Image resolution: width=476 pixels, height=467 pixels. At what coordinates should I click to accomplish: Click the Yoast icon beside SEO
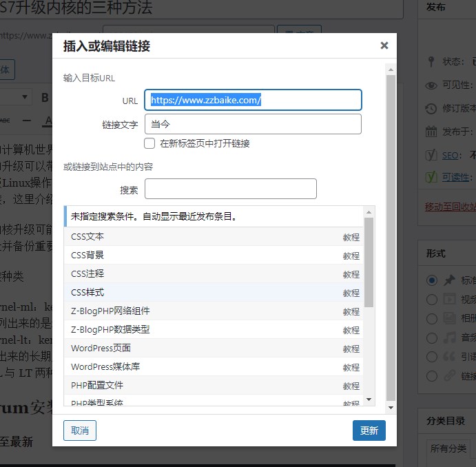(431, 155)
